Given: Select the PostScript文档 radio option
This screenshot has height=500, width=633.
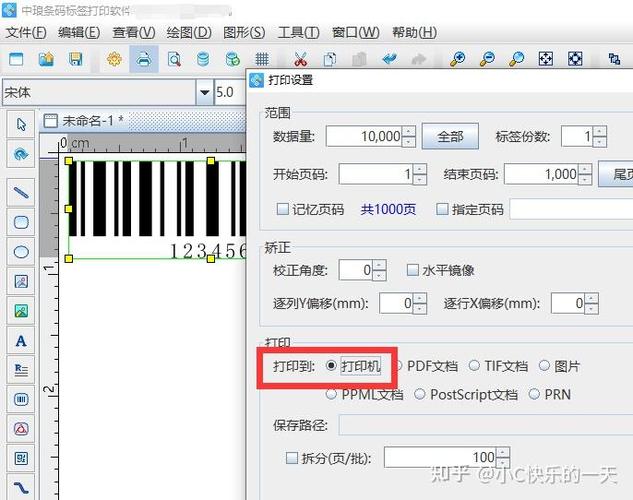Looking at the screenshot, I should point(420,394).
